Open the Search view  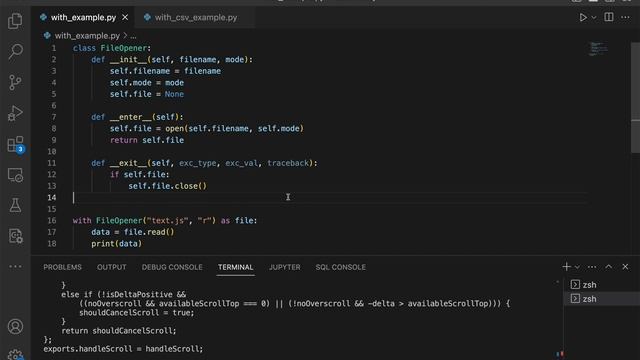click(x=15, y=51)
